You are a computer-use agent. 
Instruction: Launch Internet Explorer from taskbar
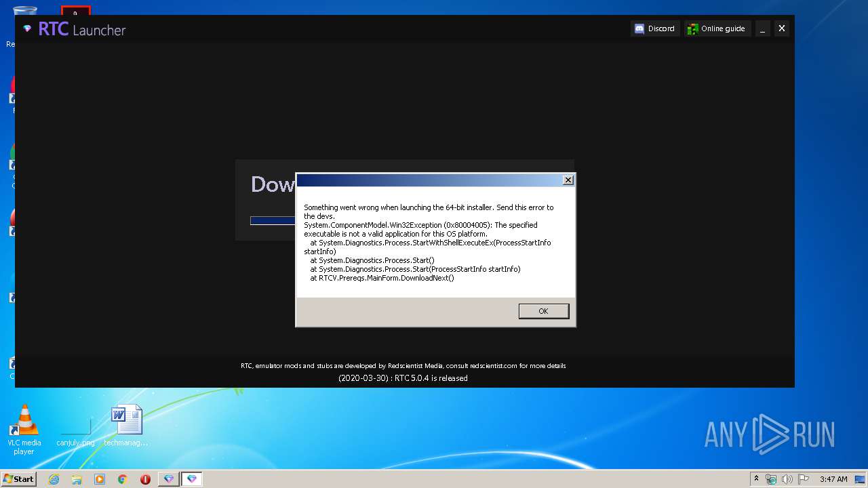(54, 479)
